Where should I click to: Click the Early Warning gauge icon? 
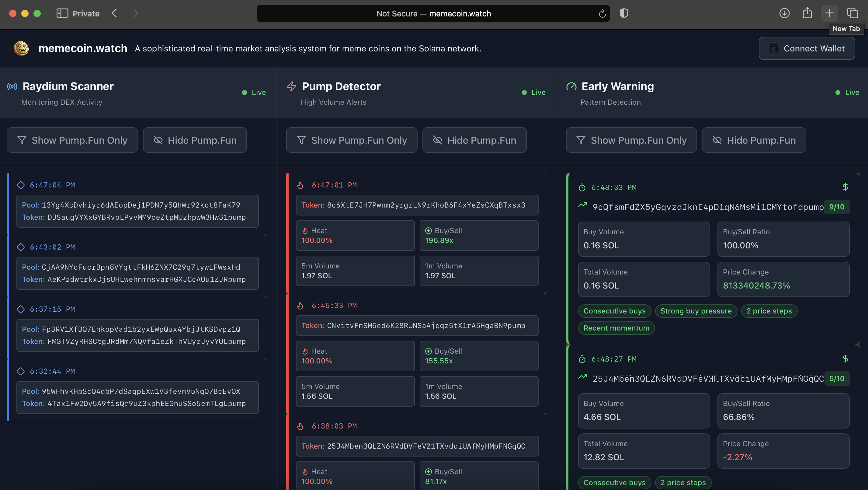click(x=571, y=86)
